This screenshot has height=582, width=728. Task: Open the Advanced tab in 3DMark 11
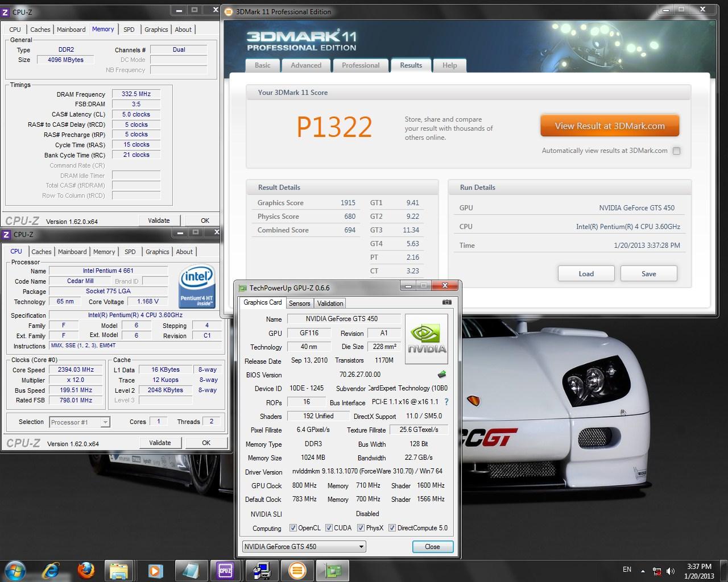306,65
